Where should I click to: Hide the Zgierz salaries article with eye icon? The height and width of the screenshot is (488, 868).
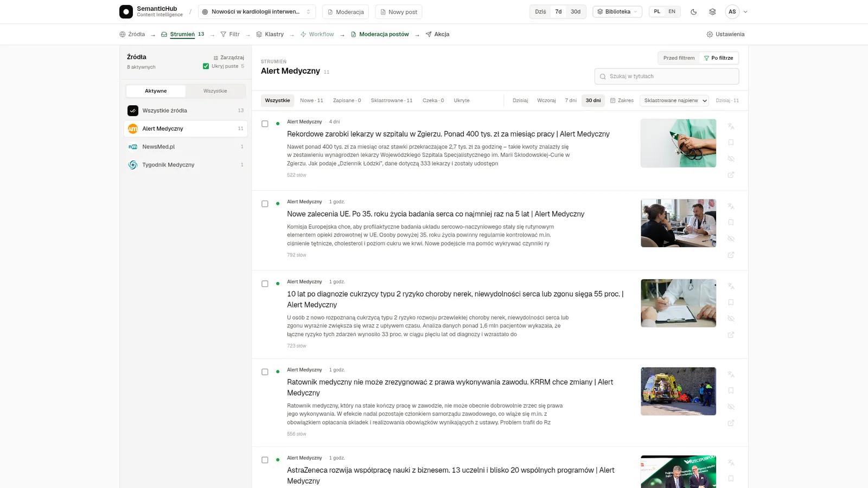coord(731,158)
